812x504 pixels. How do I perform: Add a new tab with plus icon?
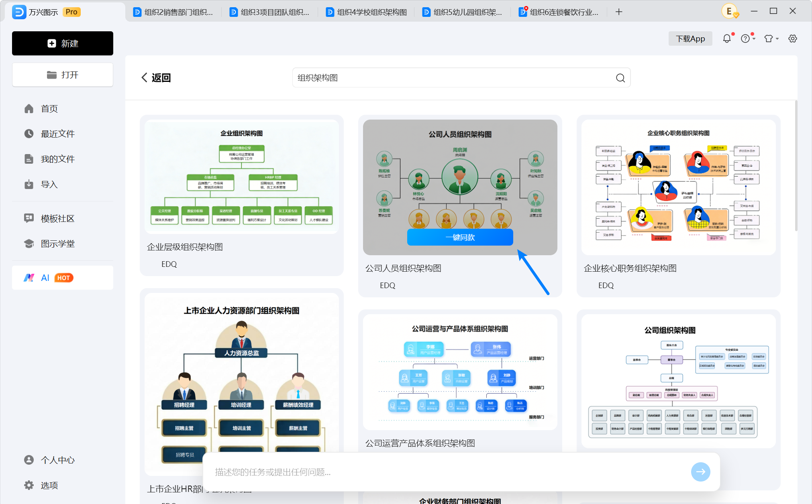(619, 12)
